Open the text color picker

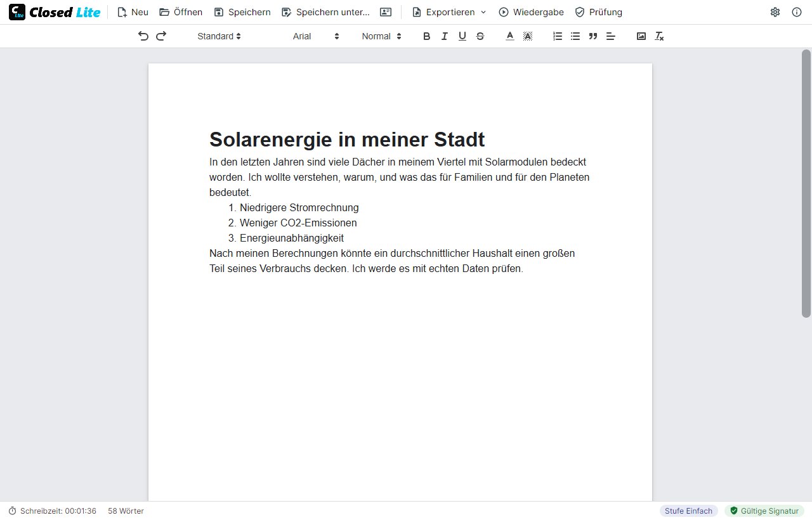[x=509, y=36]
